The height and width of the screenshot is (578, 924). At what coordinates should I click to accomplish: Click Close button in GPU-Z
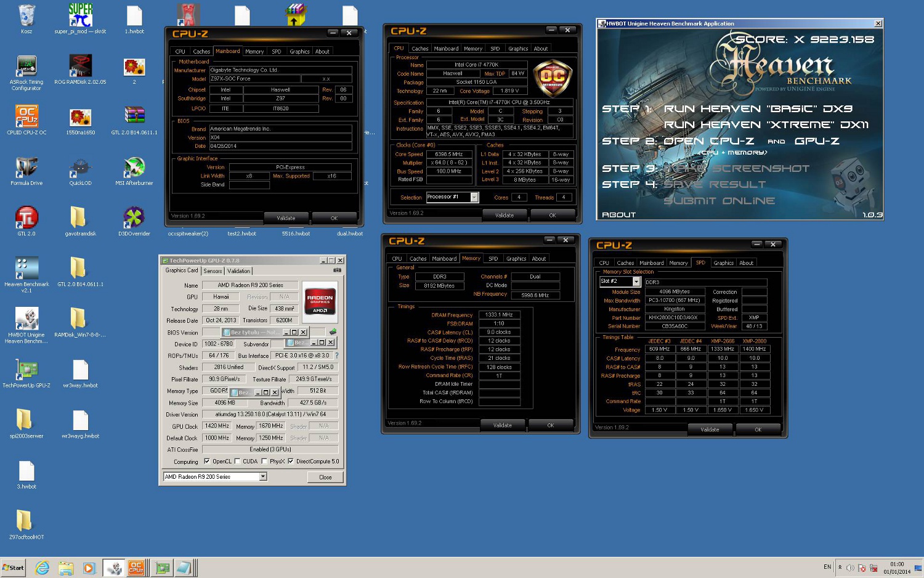(325, 477)
